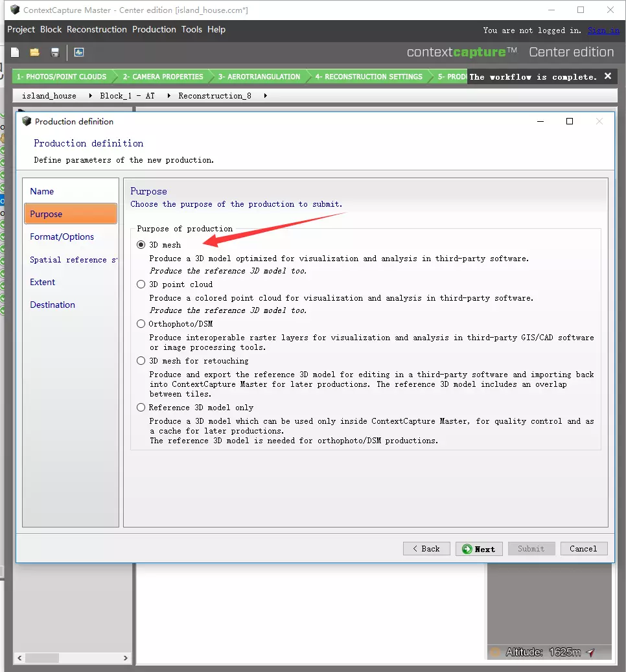Click the horizontal scrollbar thumb
This screenshot has height=672, width=626.
pyautogui.click(x=41, y=658)
